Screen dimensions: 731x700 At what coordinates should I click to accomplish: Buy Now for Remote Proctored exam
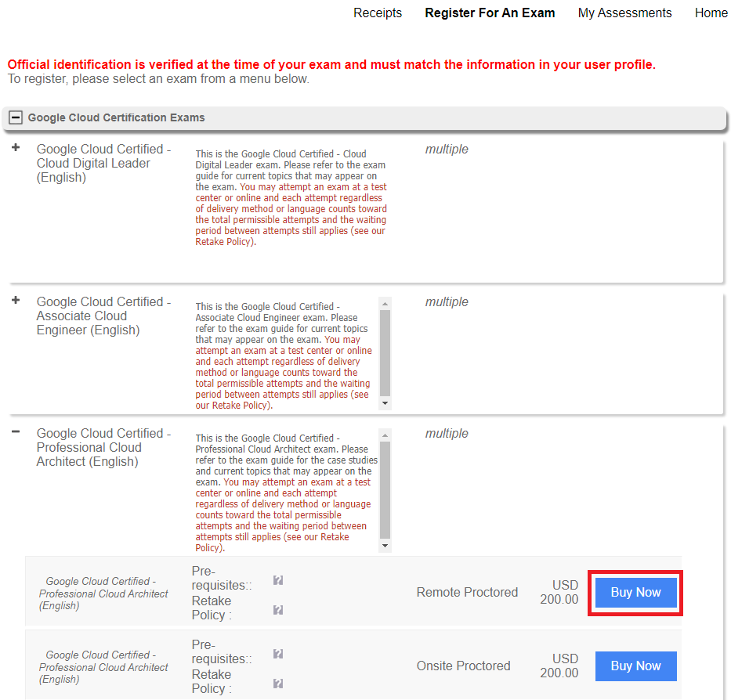635,592
